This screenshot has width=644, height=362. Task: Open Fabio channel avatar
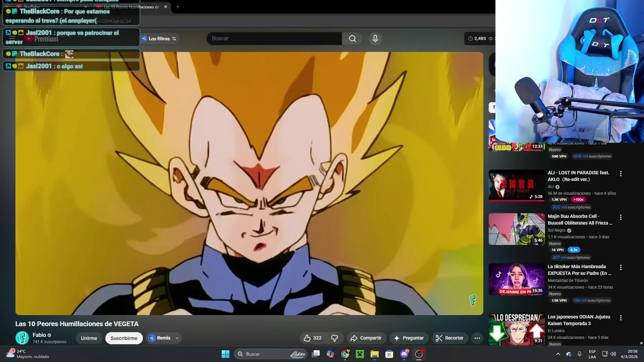pyautogui.click(x=22, y=338)
